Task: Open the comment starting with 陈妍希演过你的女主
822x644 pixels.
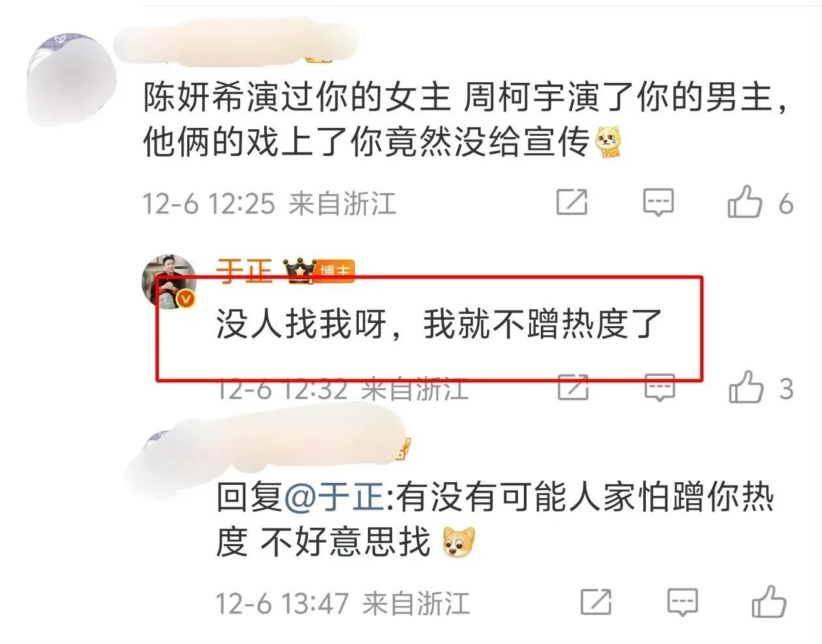Action: tap(467, 120)
